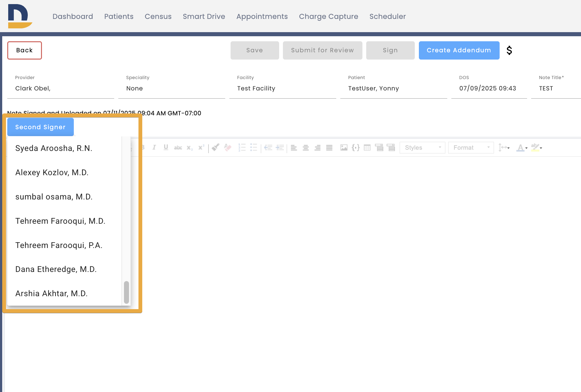Choose Alexey Kozlov, M.D. from list

pos(64,173)
